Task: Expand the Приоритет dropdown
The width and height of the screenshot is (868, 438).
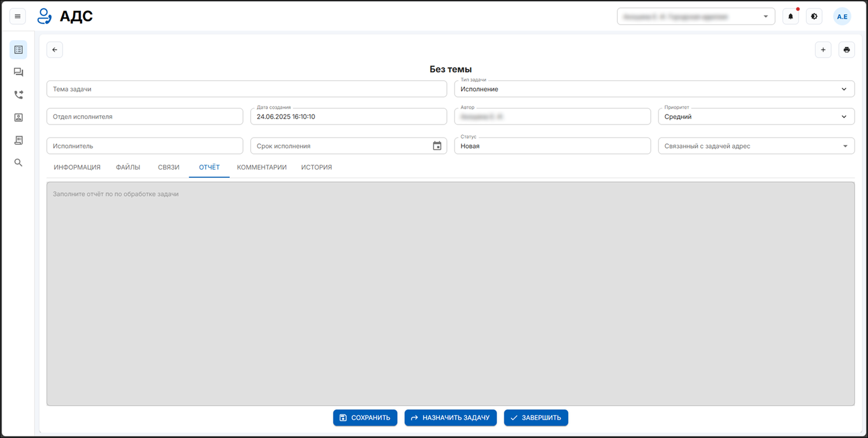Action: click(x=844, y=117)
